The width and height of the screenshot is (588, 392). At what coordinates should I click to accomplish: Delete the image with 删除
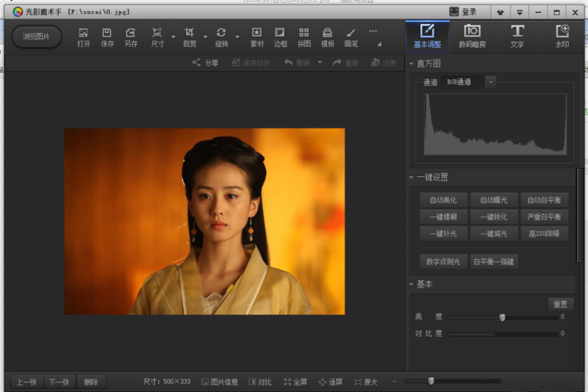pyautogui.click(x=91, y=382)
